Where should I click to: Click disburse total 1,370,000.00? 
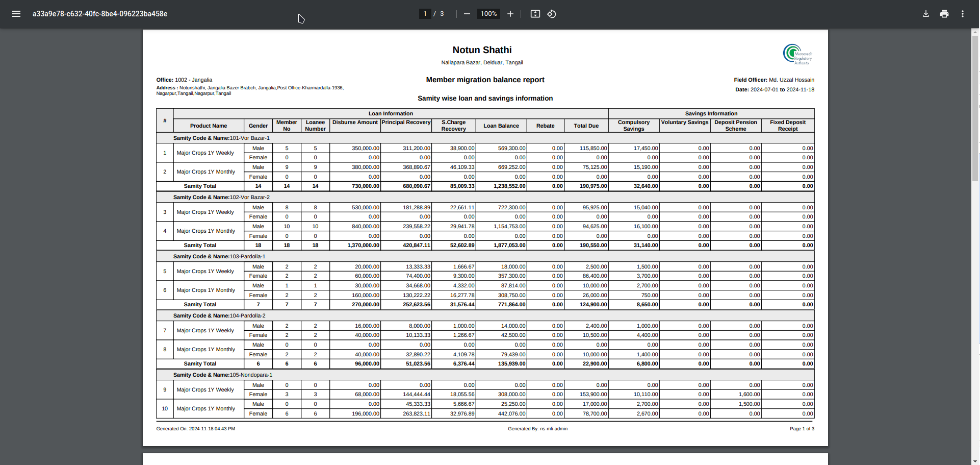364,245
